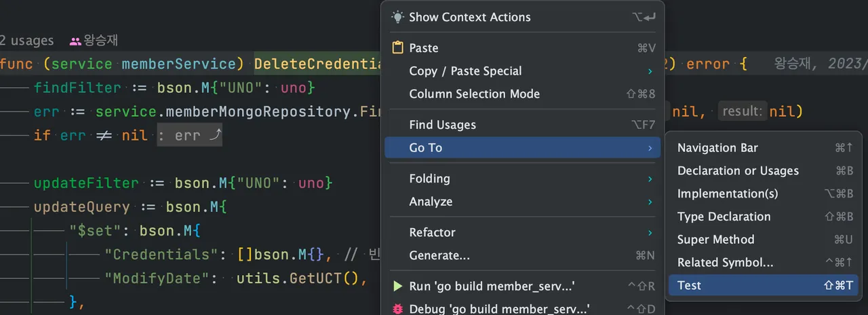Open Navigation Bar from Go To submenu
Image resolution: width=868 pixels, height=315 pixels.
[x=717, y=148]
